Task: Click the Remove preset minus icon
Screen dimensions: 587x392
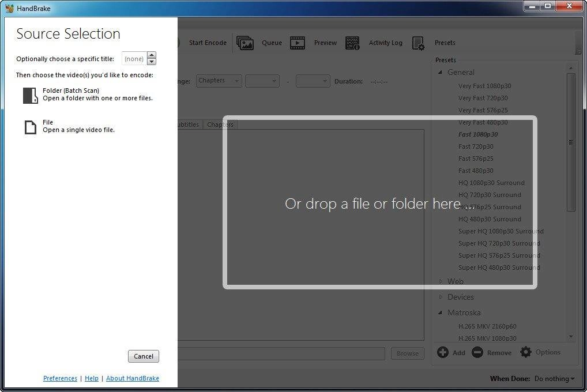Action: pyautogui.click(x=477, y=352)
